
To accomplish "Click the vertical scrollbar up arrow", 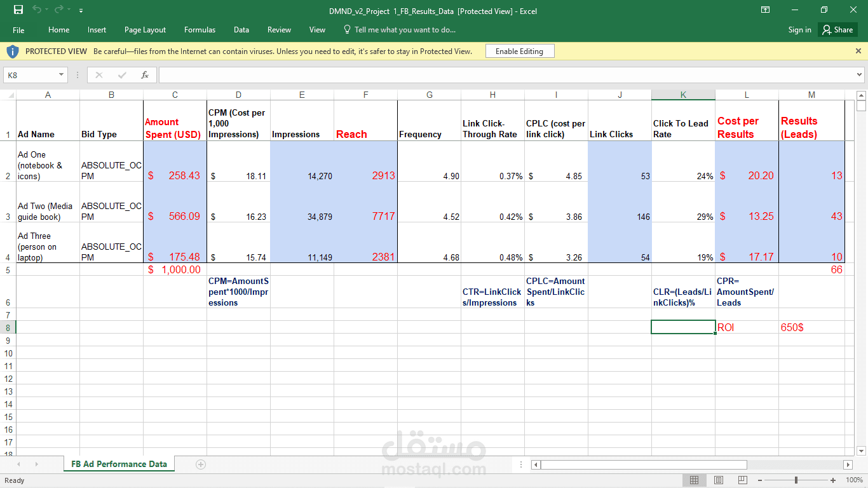I will pyautogui.click(x=862, y=96).
